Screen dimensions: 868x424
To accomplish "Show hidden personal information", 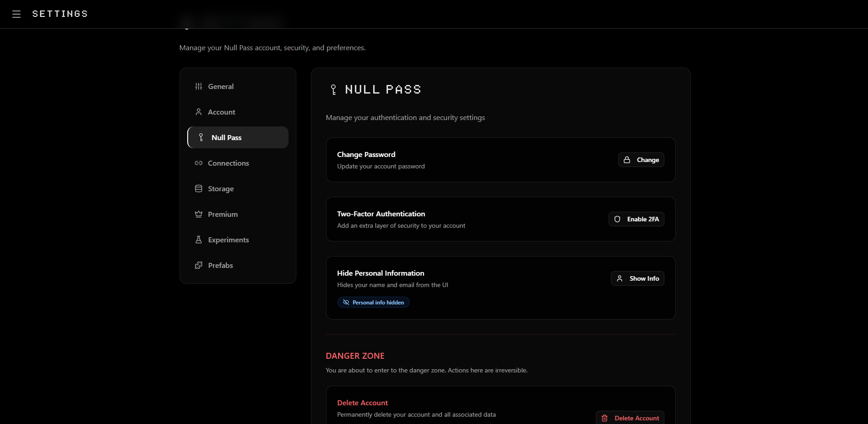I will [637, 278].
